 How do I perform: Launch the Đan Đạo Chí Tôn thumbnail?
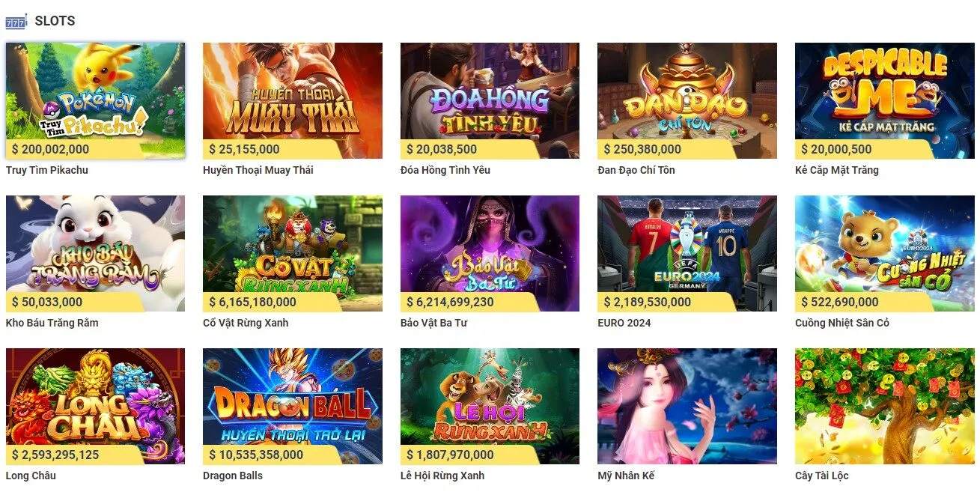point(687,94)
